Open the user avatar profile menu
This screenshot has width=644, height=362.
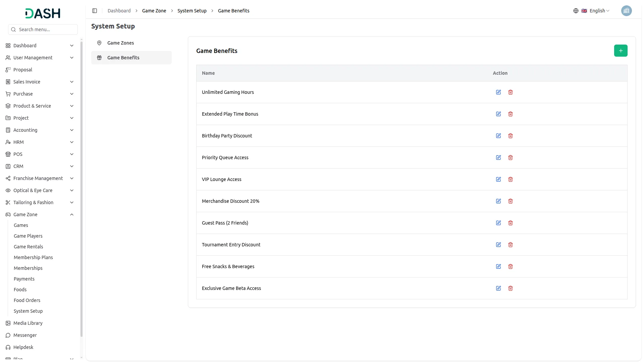(626, 11)
